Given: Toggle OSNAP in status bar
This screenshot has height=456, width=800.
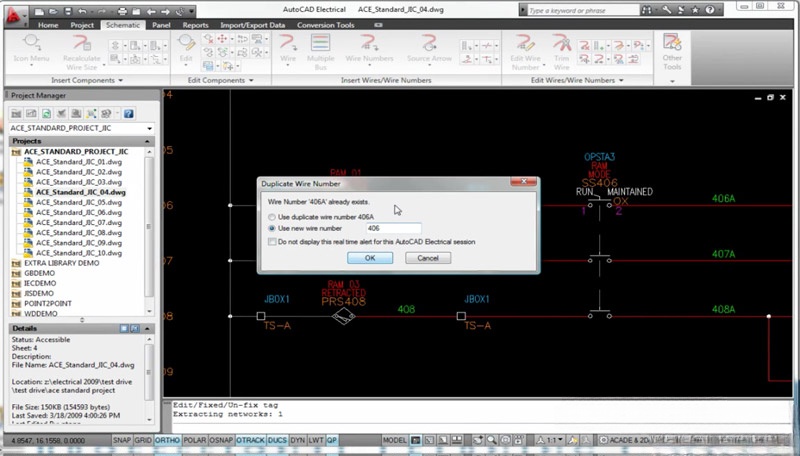Looking at the screenshot, I should pos(221,440).
